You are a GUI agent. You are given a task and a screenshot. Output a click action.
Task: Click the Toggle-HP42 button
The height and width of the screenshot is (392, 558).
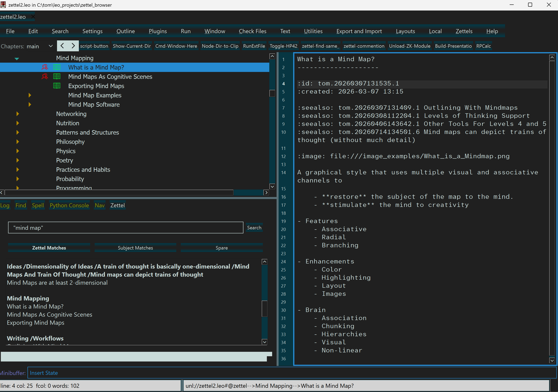point(283,46)
